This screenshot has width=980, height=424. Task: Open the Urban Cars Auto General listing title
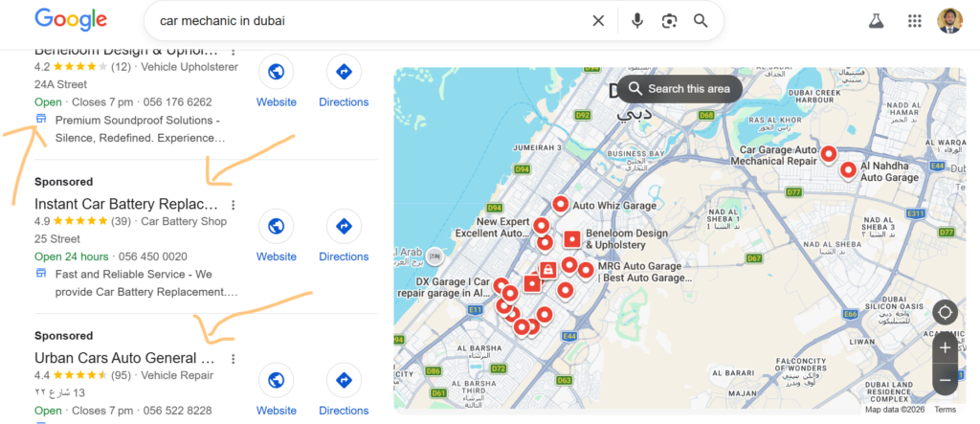click(x=122, y=359)
